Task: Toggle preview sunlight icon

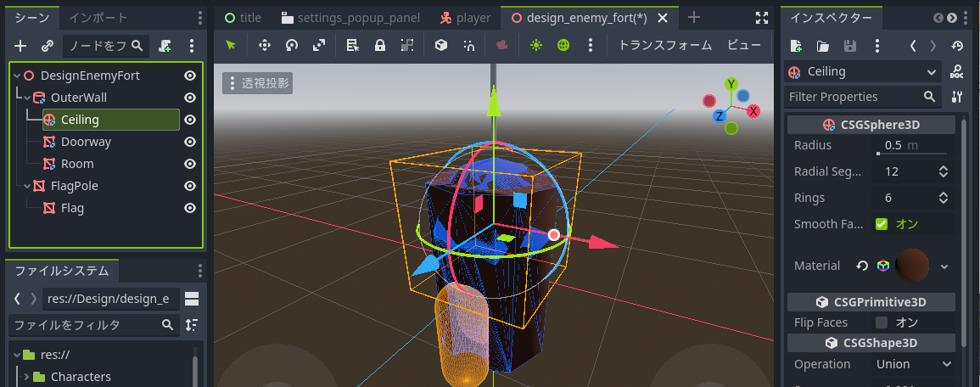Action: (x=535, y=45)
